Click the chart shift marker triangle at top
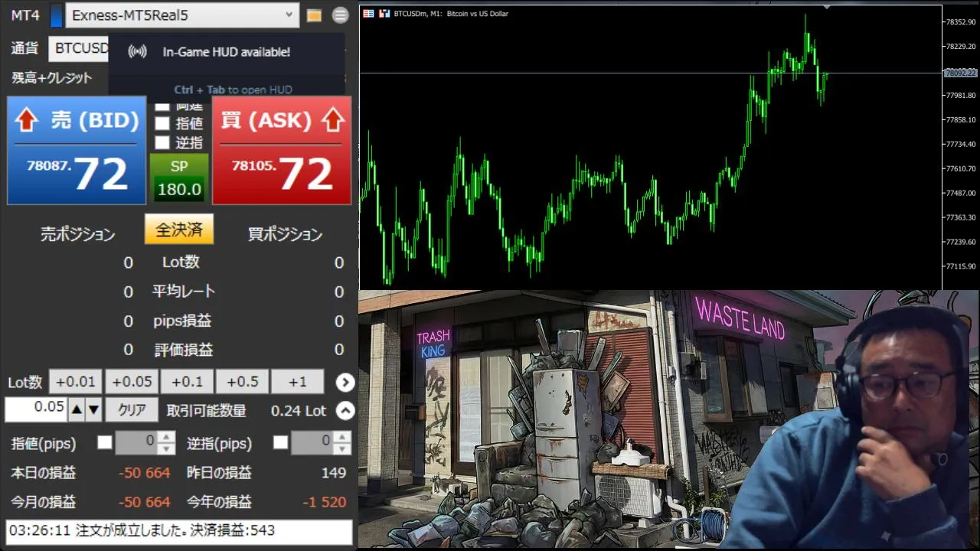The width and height of the screenshot is (980, 551). pyautogui.click(x=826, y=8)
